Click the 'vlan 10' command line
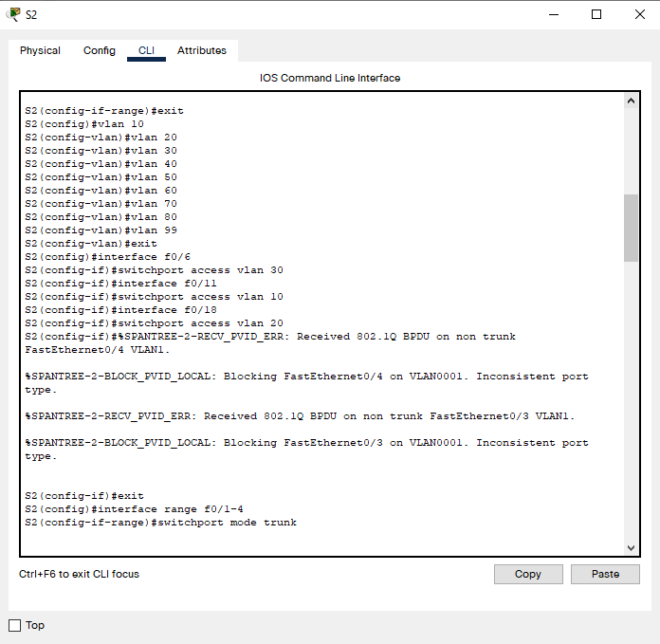 [x=84, y=123]
